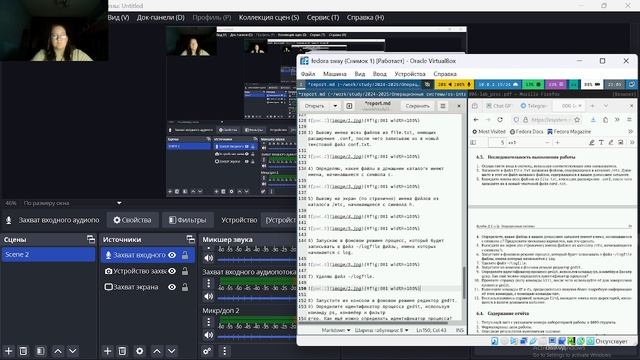Viewport: 640px width, 360px height.
Task: Open advanced audio properties gears icon
Action: pyautogui.click(x=207, y=351)
